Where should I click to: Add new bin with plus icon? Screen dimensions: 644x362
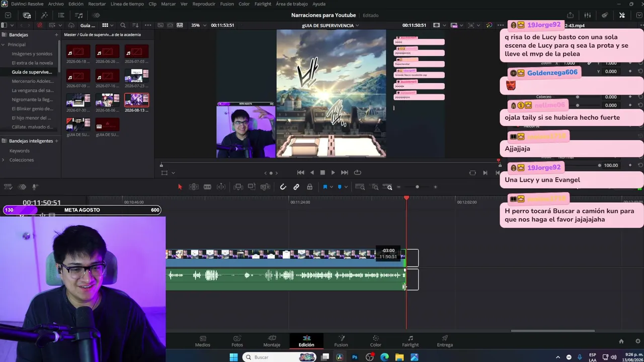pyautogui.click(x=56, y=35)
